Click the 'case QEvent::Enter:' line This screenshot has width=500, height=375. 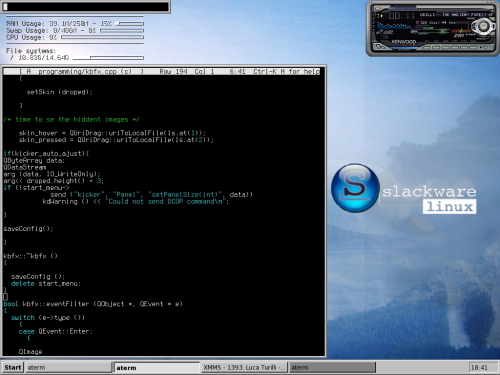55,331
